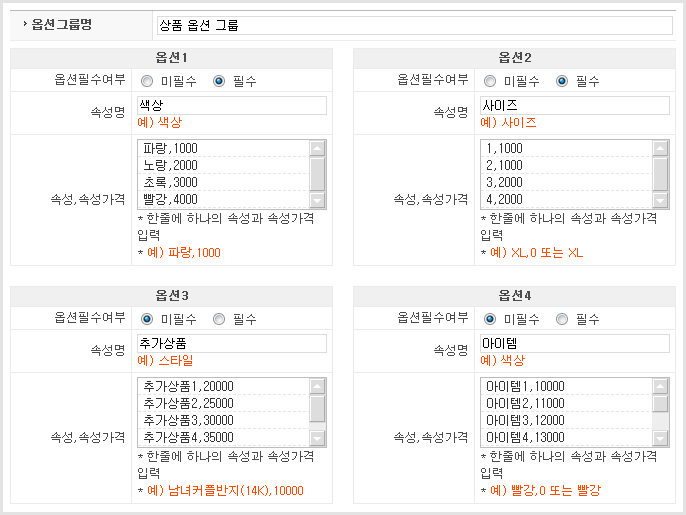Click the 옵션2 속성명 field with 사이즈
This screenshot has width=686, height=515.
pyautogui.click(x=574, y=105)
